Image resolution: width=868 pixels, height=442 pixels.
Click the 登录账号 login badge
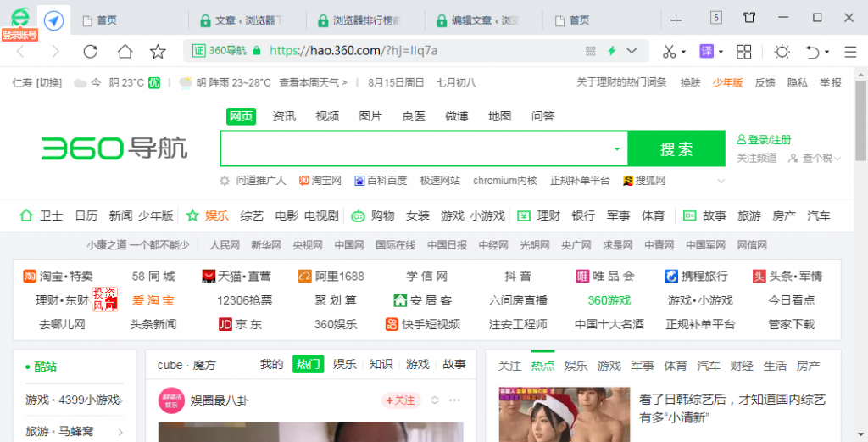coord(19,36)
